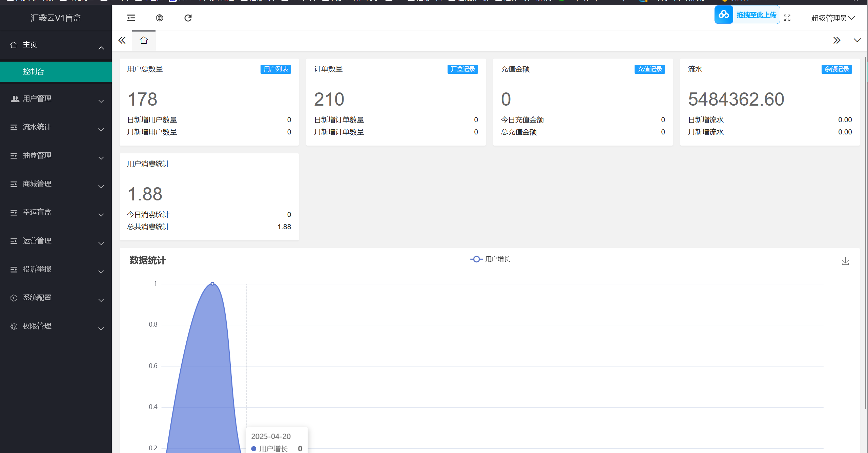
Task: Click the globe website icon
Action: point(160,18)
